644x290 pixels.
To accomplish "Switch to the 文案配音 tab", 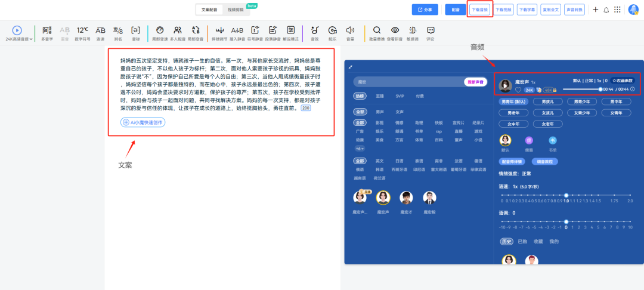I will [209, 10].
